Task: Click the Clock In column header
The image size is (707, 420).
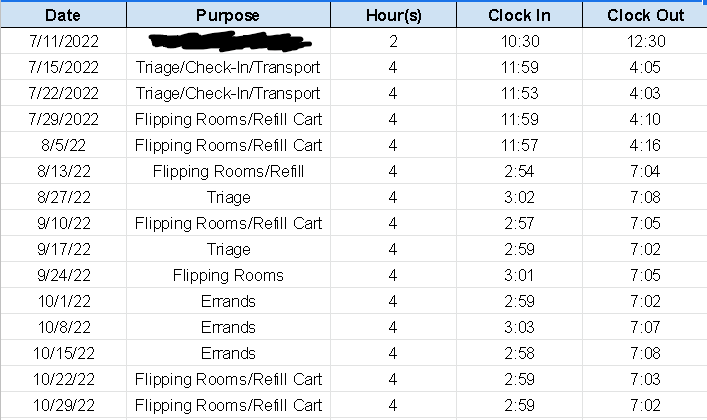Action: 520,15
